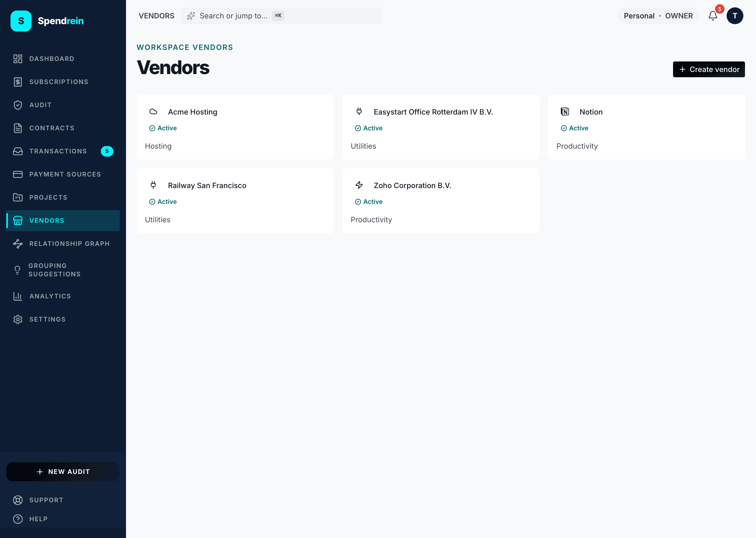
Task: Open the Notion vendor name
Action: tap(591, 112)
